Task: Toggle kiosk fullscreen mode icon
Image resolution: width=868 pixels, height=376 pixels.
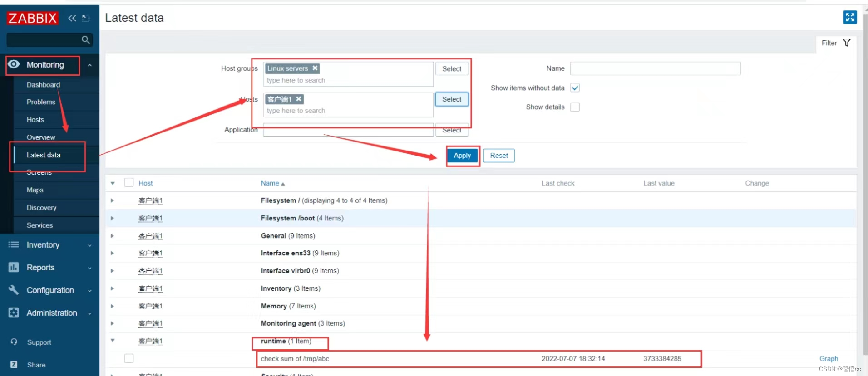Action: [x=850, y=17]
